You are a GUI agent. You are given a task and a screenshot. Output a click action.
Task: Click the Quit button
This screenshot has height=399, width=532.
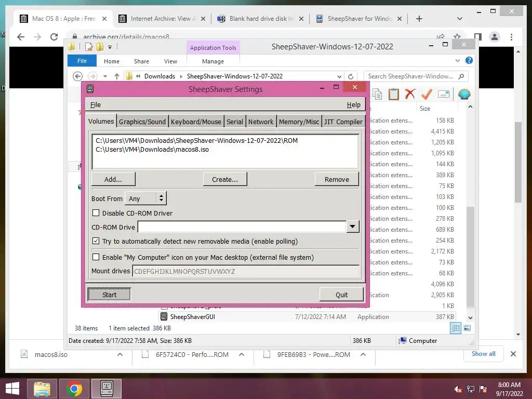[x=342, y=295]
